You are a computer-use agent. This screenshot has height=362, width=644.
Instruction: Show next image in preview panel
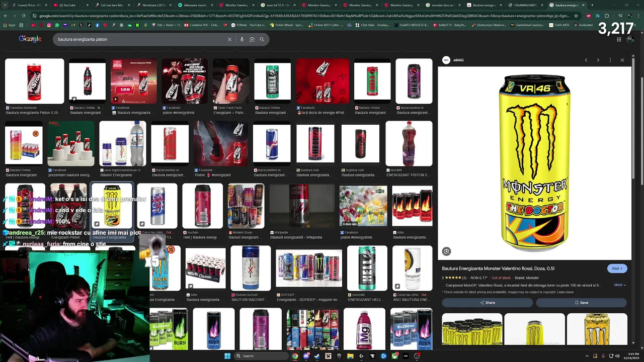[x=598, y=60]
